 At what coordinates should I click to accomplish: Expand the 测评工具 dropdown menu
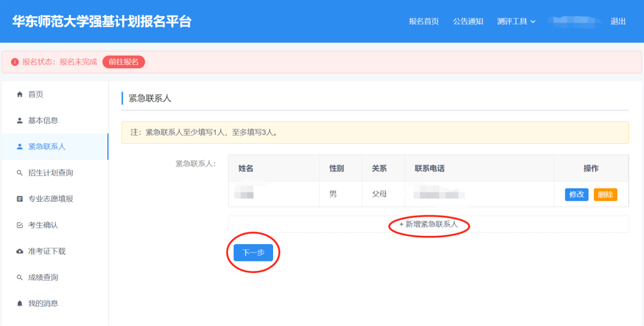point(516,21)
